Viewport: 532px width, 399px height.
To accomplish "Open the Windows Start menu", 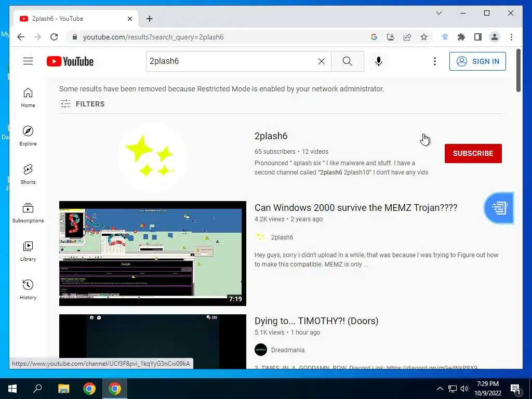I will pos(12,389).
